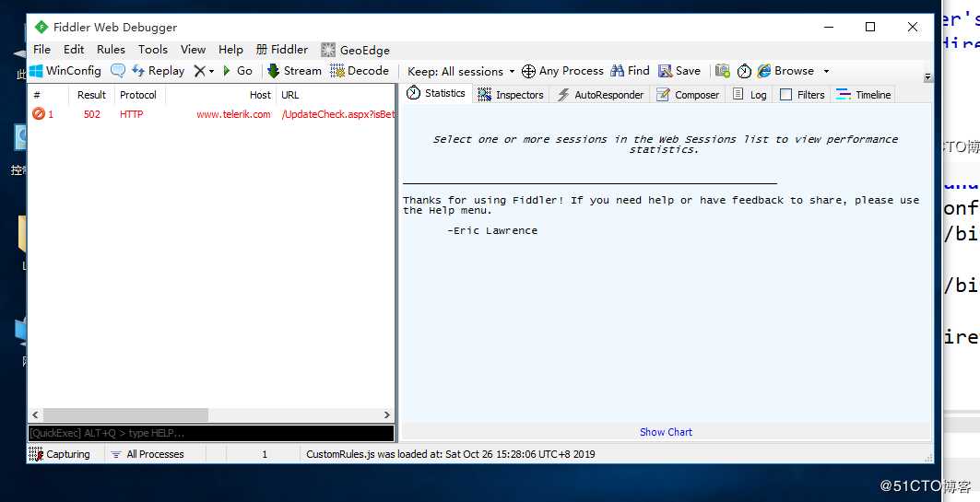This screenshot has width=980, height=502.
Task: Switch to the AutoResponder tab
Action: tap(600, 94)
